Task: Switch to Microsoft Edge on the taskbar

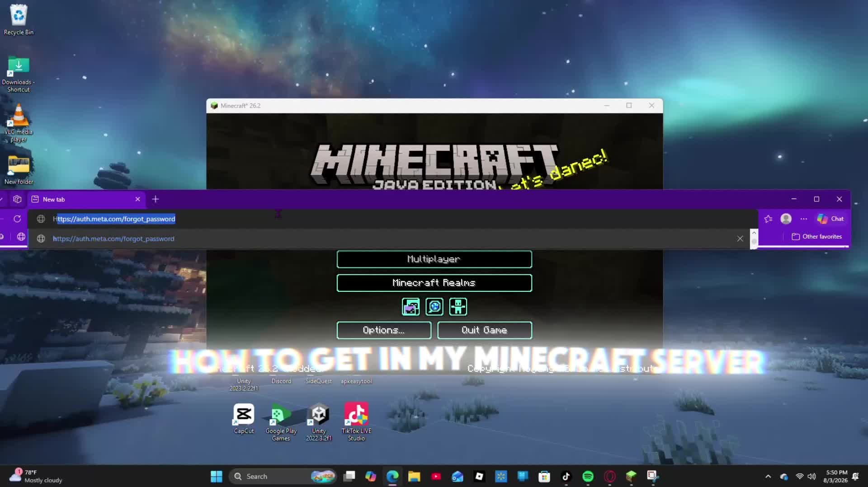Action: (392, 476)
